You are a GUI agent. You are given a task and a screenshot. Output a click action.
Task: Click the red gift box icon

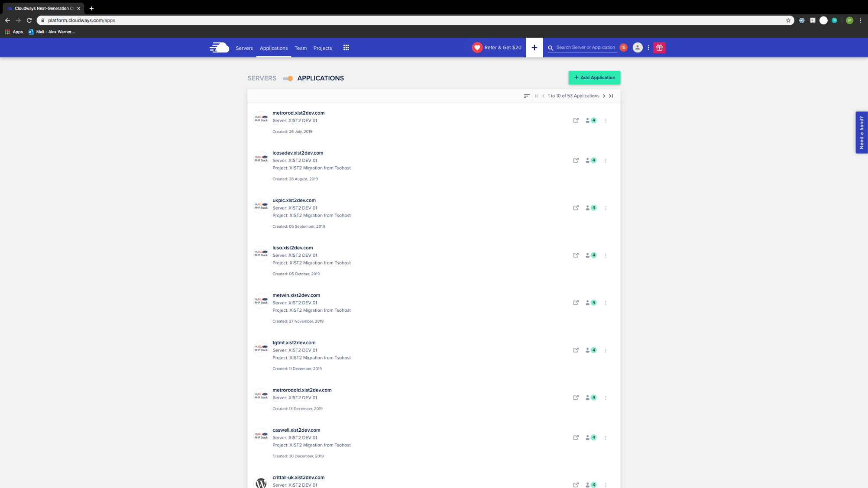pyautogui.click(x=659, y=48)
